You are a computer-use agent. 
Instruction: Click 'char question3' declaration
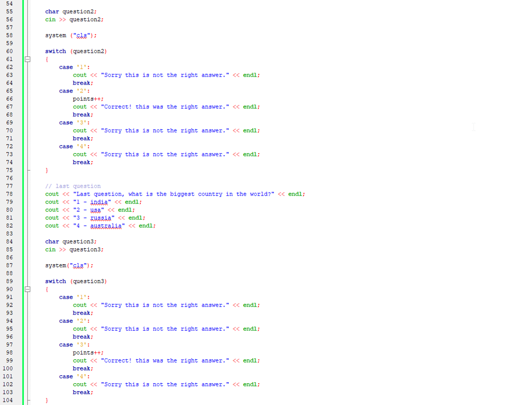pos(71,242)
